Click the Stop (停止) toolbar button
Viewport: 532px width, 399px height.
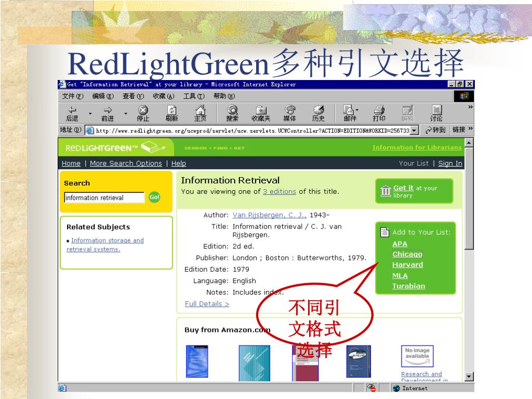point(143,114)
